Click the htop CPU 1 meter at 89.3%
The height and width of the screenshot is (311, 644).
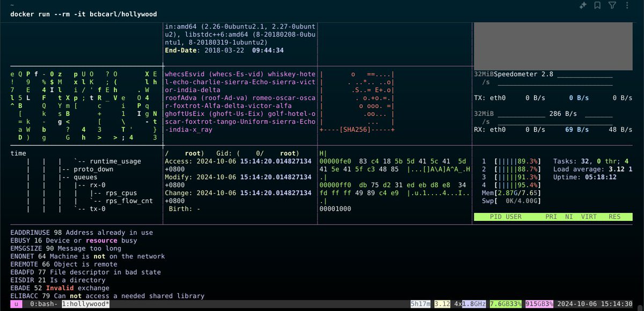click(x=511, y=161)
